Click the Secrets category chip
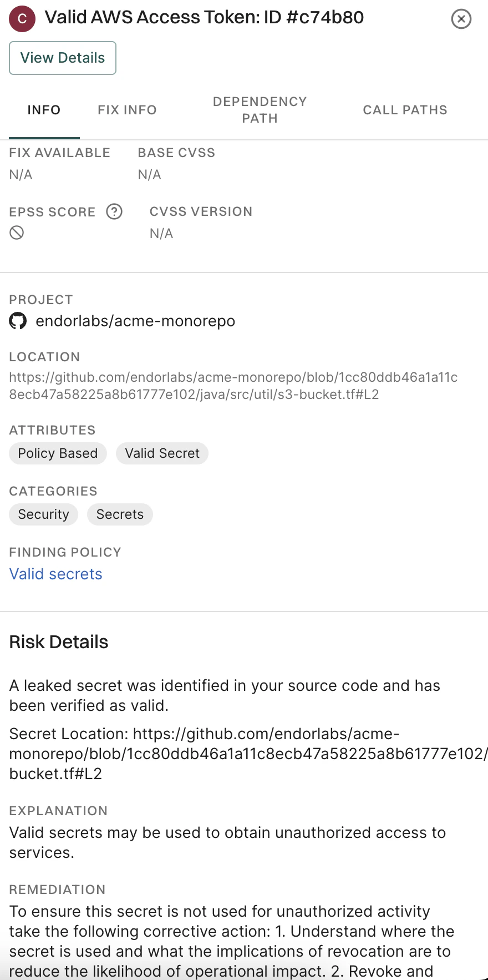This screenshot has width=488, height=980. click(x=120, y=514)
